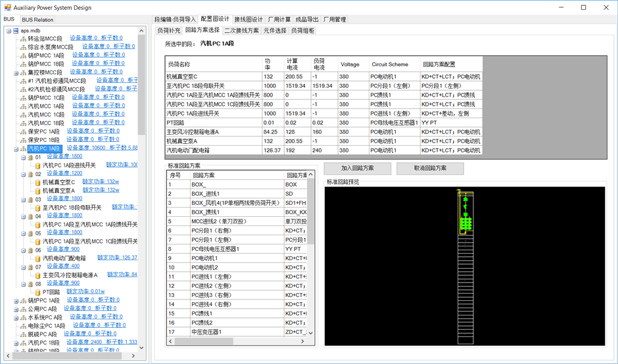Viewport: 618px width, 364px height.
Task: Click the cabinet icon for node 01
Action: coord(30,157)
